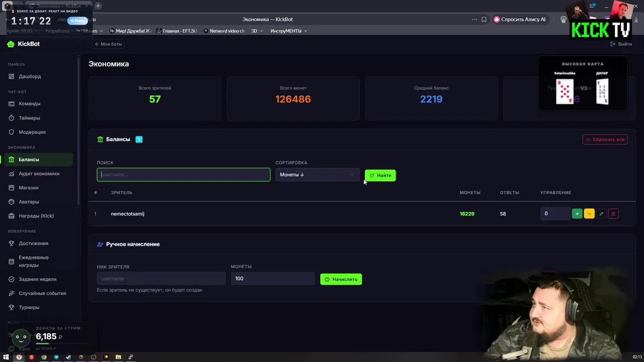
Task: Open Telegram from the taskbar
Action: [x=56, y=357]
